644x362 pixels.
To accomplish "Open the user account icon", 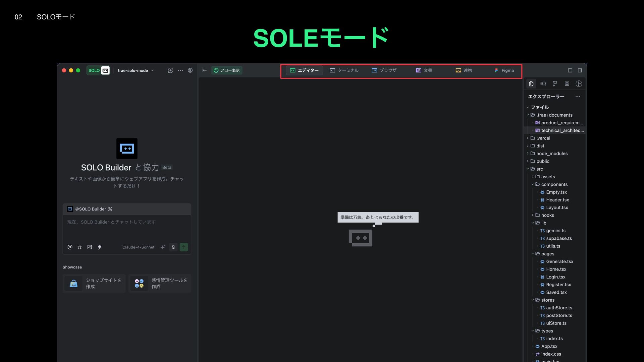I will [x=190, y=70].
